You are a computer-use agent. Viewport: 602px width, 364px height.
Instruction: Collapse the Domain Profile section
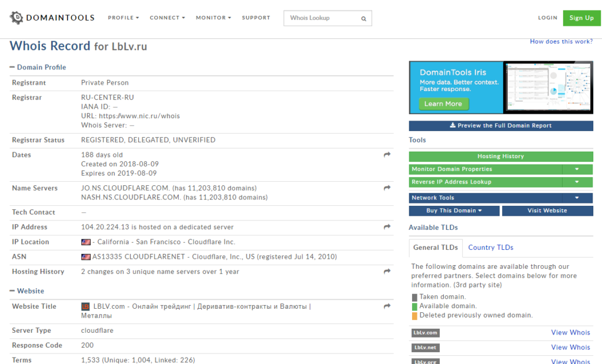[38, 67]
